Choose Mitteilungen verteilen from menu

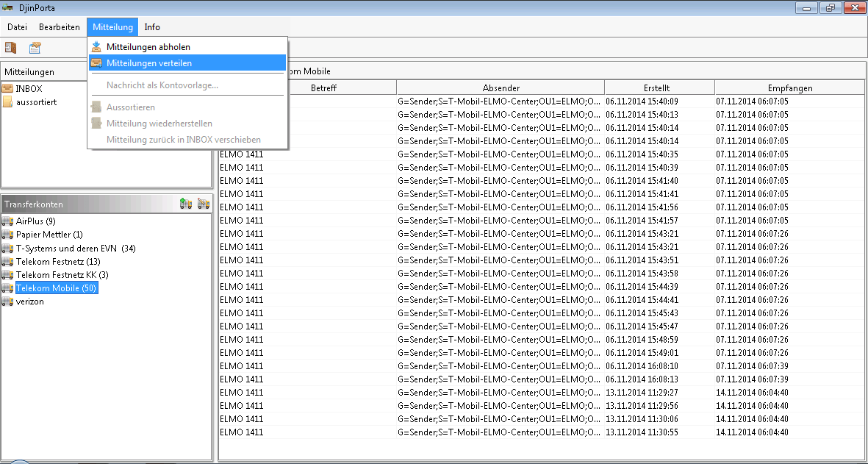click(x=187, y=63)
